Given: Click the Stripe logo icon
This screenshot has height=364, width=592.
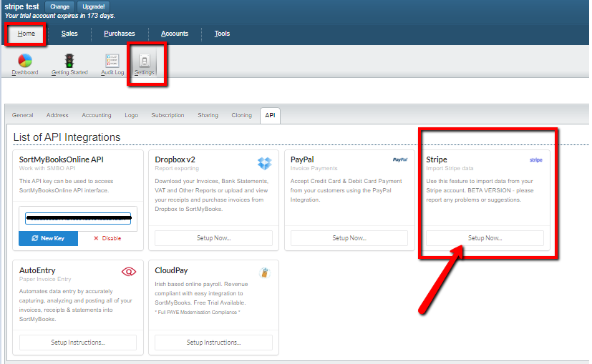Looking at the screenshot, I should pyautogui.click(x=535, y=160).
